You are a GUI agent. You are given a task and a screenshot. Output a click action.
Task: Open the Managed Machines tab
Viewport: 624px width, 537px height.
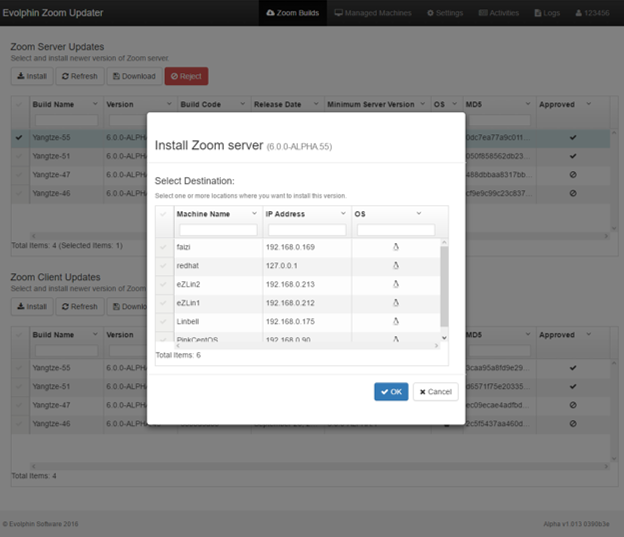pyautogui.click(x=373, y=13)
